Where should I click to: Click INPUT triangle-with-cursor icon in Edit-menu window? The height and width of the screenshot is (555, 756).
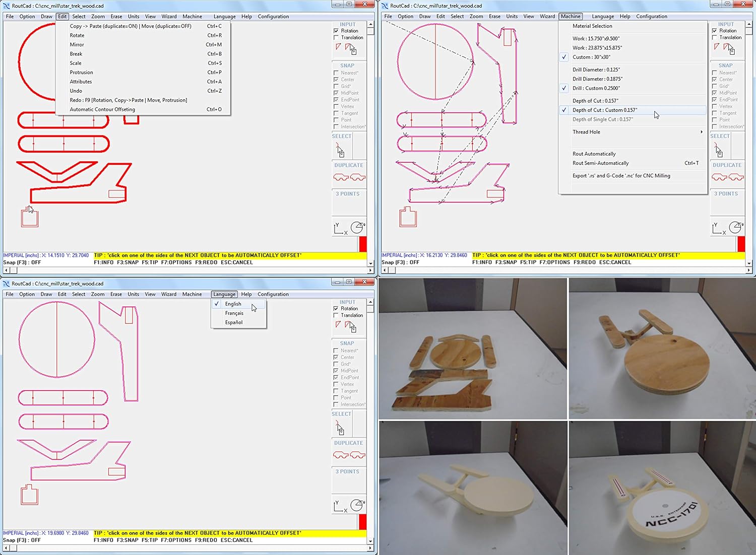[x=351, y=49]
